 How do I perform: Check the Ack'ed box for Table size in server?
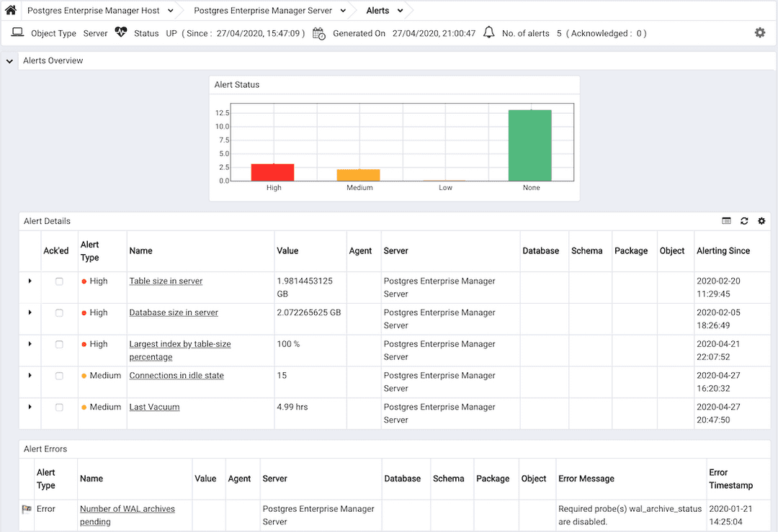(x=60, y=281)
